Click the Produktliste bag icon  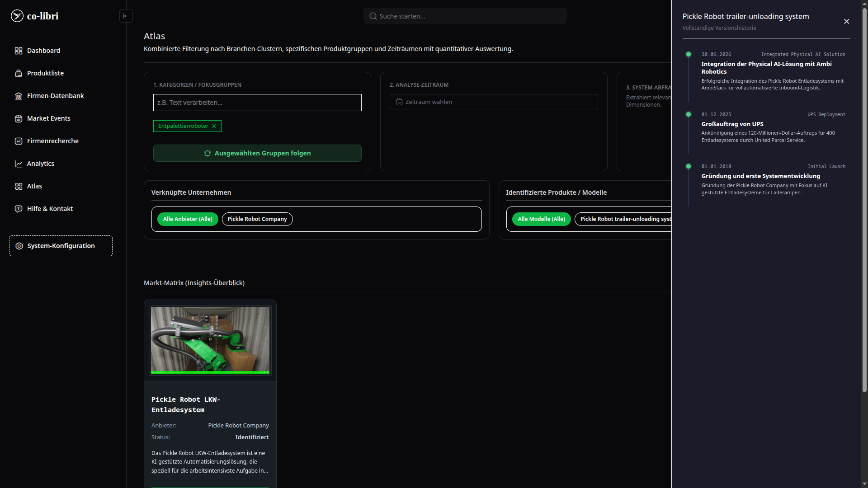tap(19, 73)
